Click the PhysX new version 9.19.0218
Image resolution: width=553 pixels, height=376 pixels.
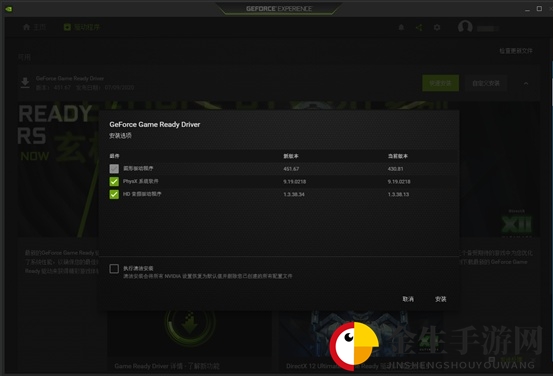click(294, 182)
